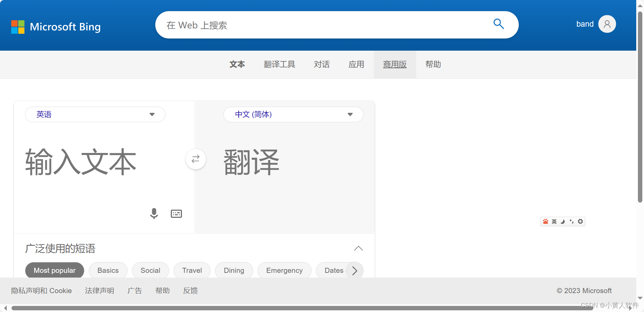Click the scrollbar down arrow

pos(640,298)
